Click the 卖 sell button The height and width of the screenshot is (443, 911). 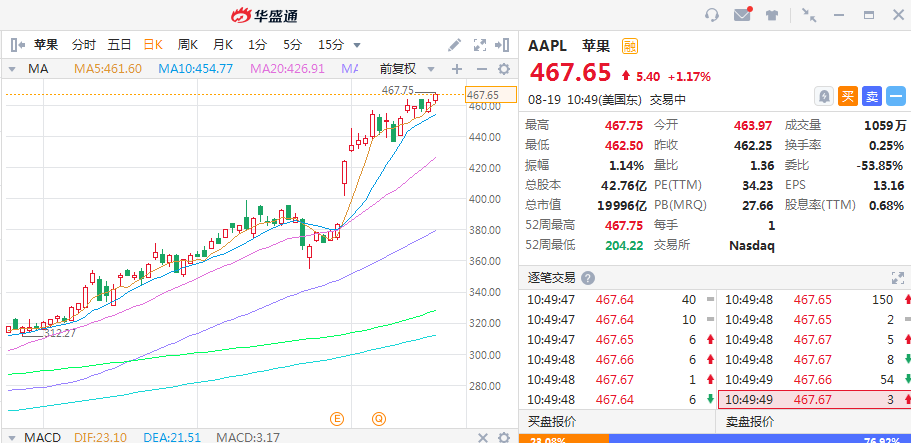(x=871, y=97)
